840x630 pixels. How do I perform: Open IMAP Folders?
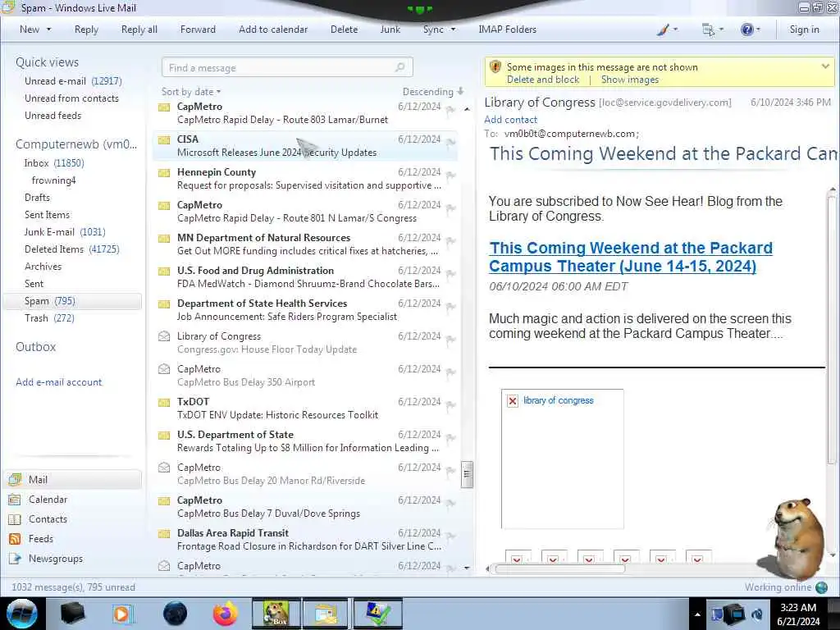[x=507, y=30]
